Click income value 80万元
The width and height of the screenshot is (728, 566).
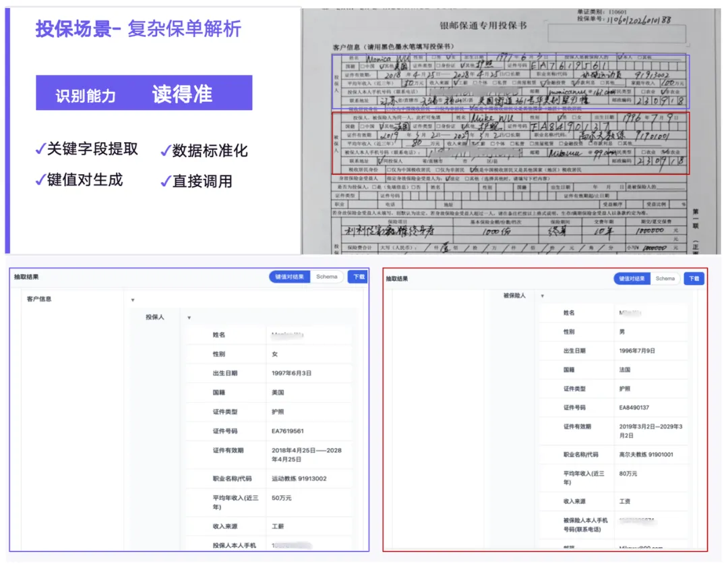point(628,474)
